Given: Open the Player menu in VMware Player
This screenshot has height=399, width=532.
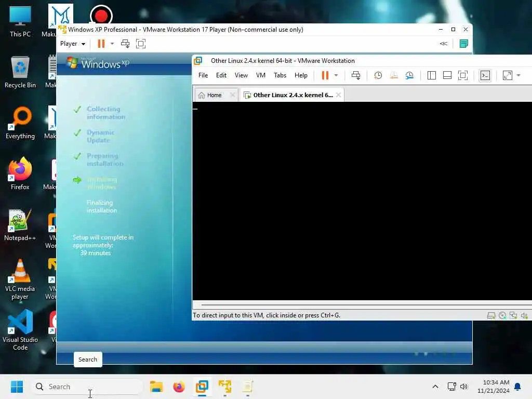Looking at the screenshot, I should point(73,44).
